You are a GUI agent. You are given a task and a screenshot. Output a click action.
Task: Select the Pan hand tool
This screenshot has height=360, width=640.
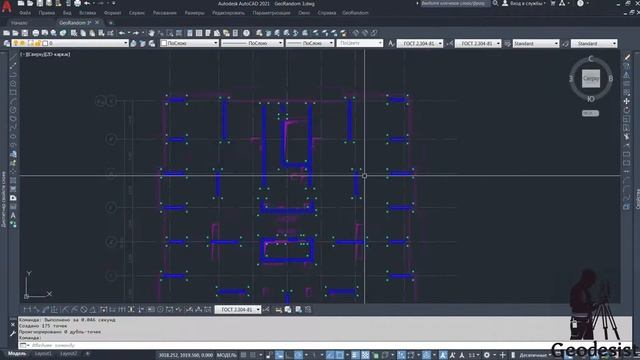click(151, 33)
